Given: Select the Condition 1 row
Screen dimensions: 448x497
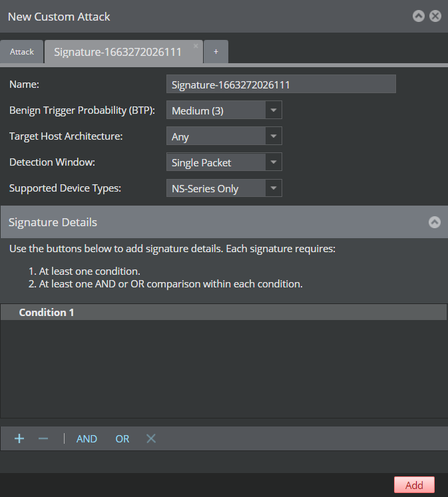Looking at the screenshot, I should (224, 312).
